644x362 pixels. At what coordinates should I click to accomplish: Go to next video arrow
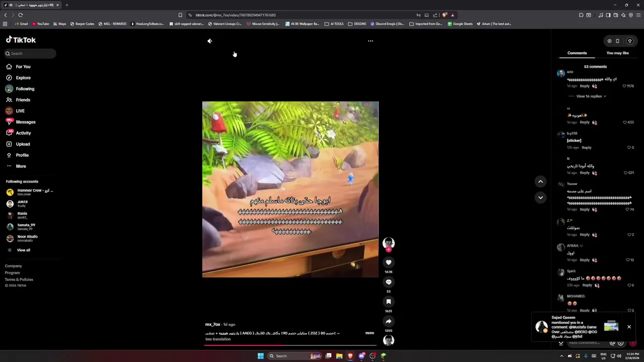pyautogui.click(x=540, y=198)
